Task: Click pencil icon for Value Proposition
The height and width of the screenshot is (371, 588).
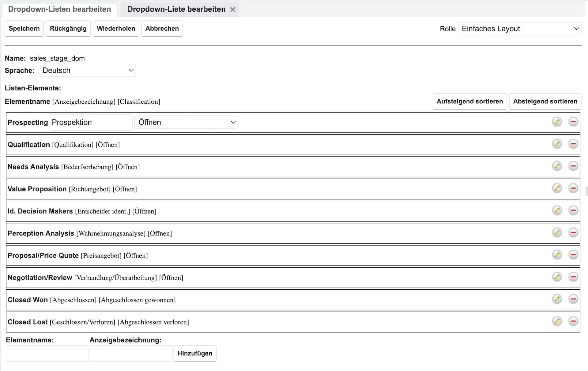Action: click(x=557, y=188)
